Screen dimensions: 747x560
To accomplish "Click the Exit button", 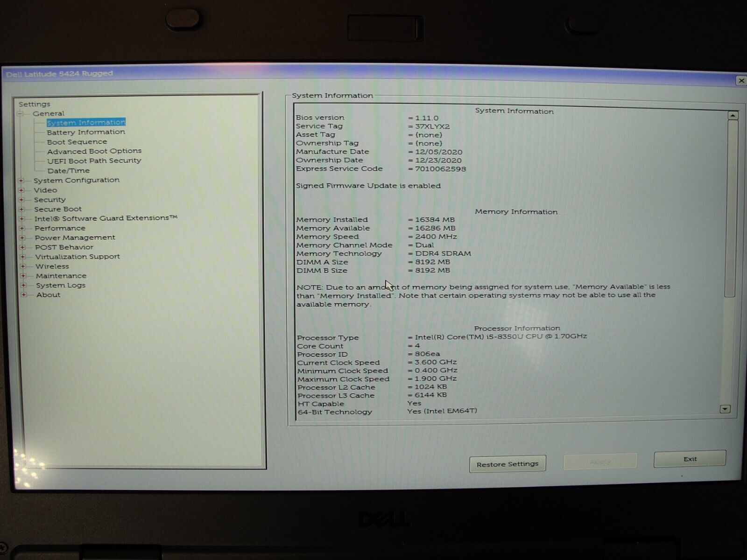I will (x=690, y=459).
